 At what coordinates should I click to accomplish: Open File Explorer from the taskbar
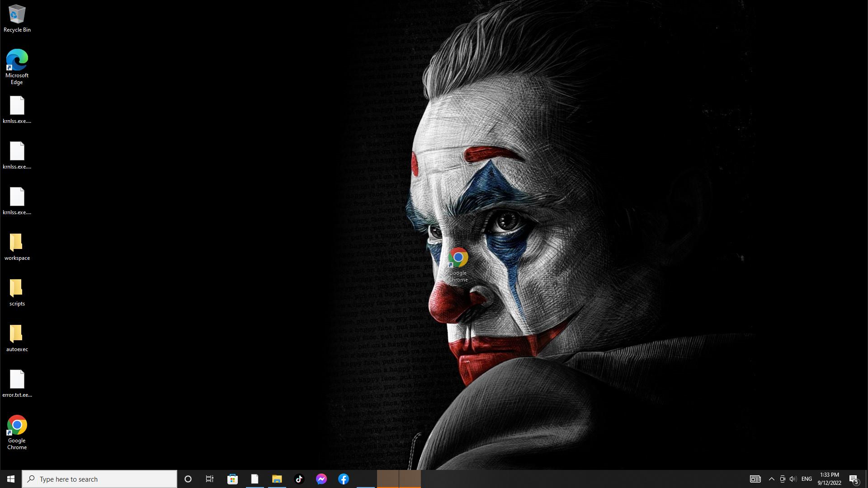[277, 479]
